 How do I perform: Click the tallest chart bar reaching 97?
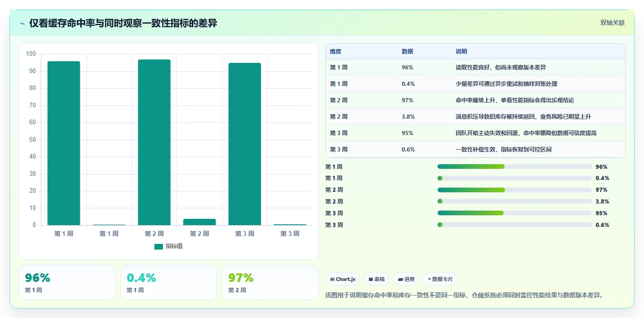click(x=154, y=143)
